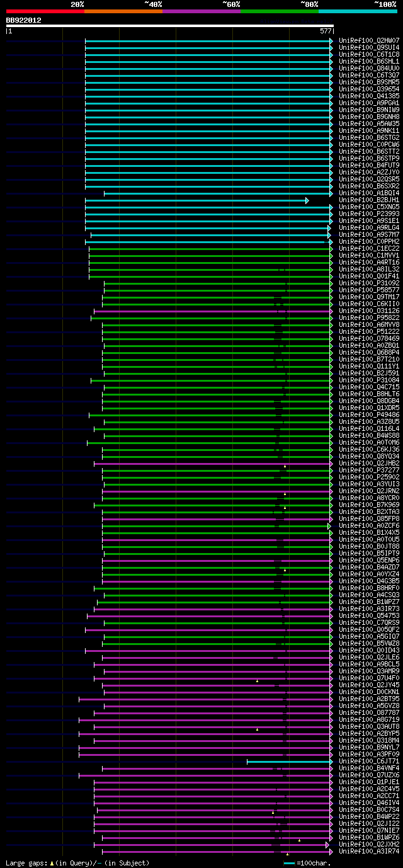Viewport: 403px width, 868px height.
Task: Click the white query sequence bar
Action: point(169,26)
